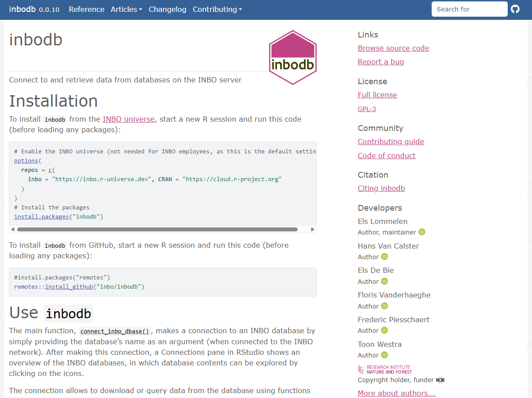Click the code block scroll left arrow
The height and width of the screenshot is (398, 532).
click(x=13, y=229)
